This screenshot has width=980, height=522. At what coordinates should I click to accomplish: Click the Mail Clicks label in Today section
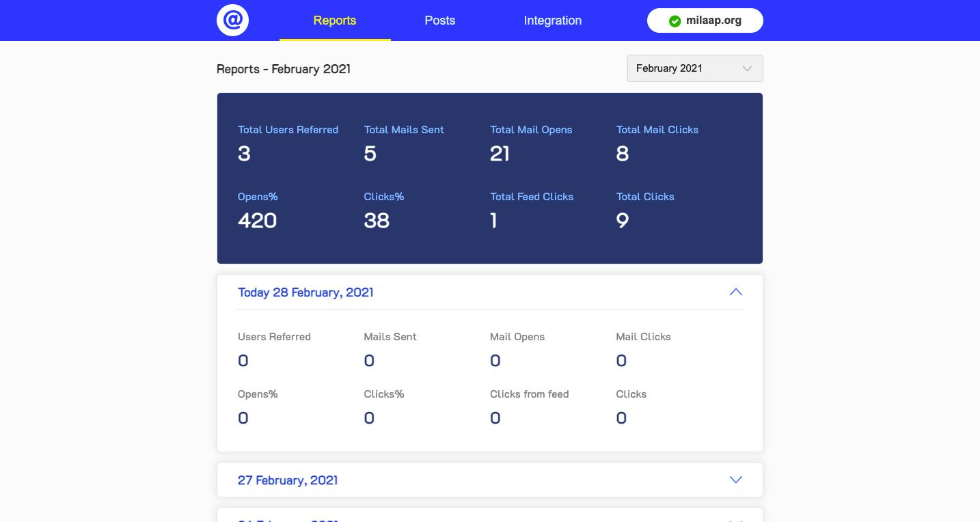point(643,337)
